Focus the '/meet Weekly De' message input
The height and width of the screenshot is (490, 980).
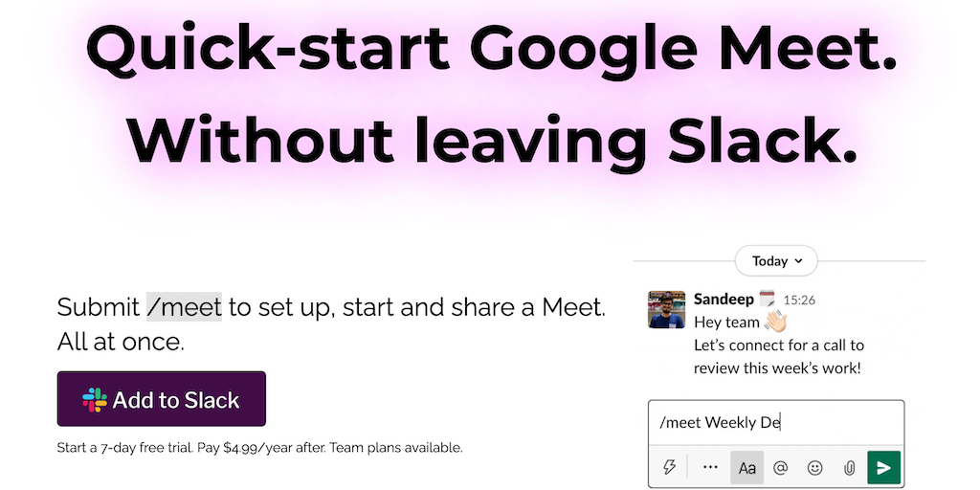[x=775, y=422]
